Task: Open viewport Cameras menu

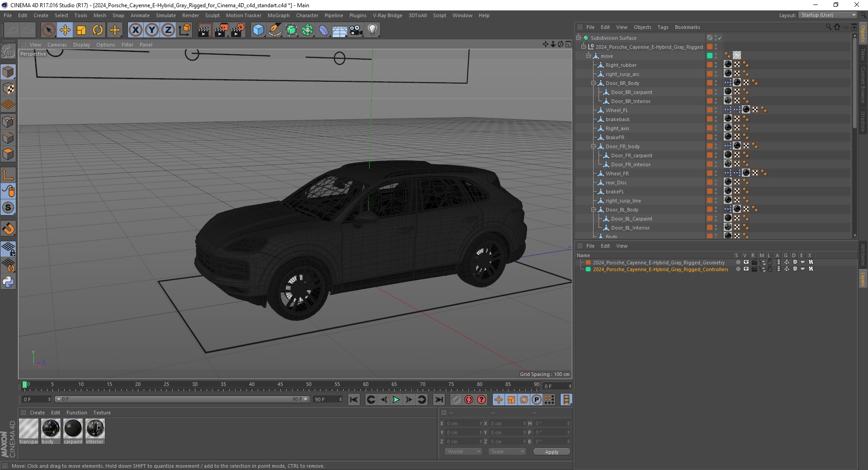Action: [57, 45]
